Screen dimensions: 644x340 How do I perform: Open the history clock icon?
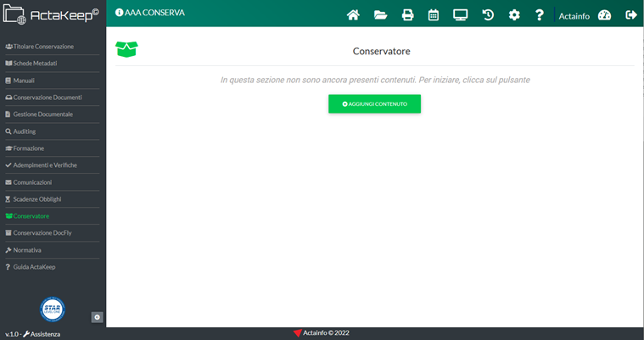click(488, 14)
